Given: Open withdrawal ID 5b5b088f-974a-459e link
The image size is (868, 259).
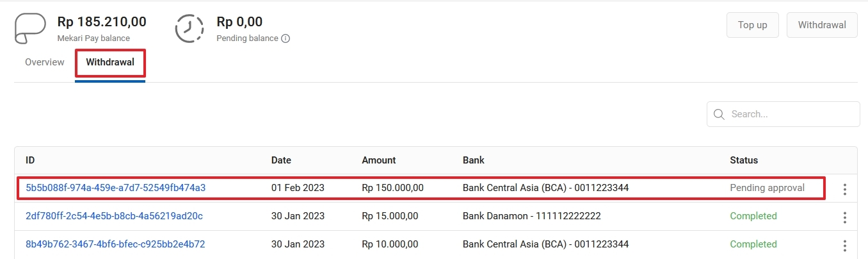Looking at the screenshot, I should click(116, 188).
